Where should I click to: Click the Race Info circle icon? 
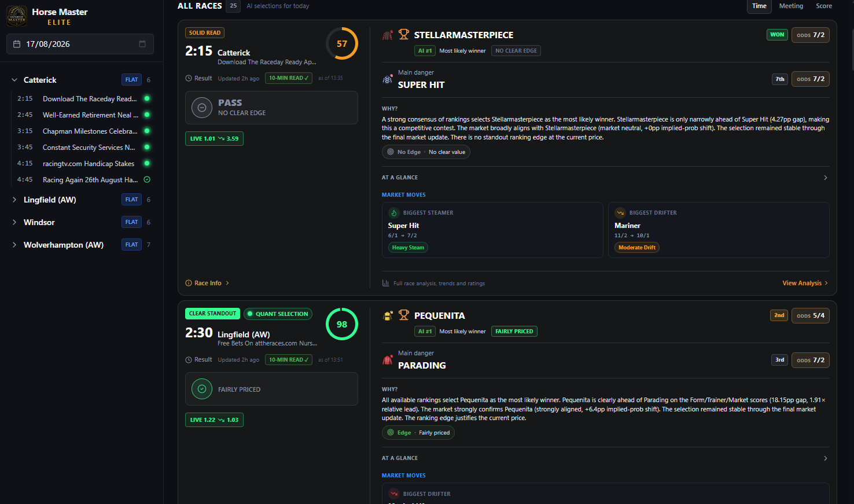pos(189,283)
